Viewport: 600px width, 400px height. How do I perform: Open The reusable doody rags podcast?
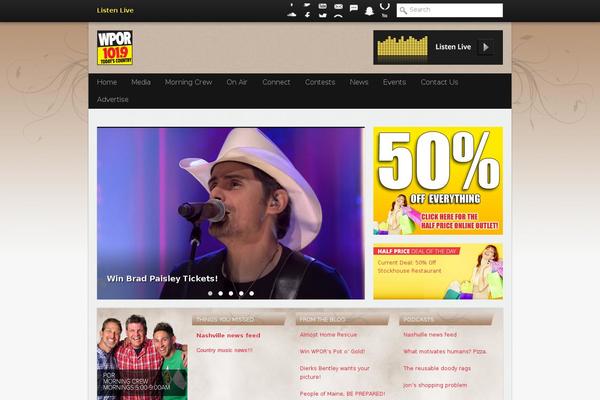pyautogui.click(x=437, y=368)
